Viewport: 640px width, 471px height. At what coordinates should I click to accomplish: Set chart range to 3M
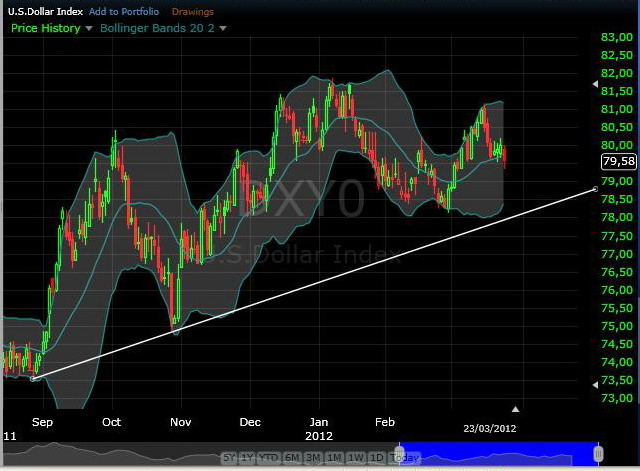pos(313,458)
